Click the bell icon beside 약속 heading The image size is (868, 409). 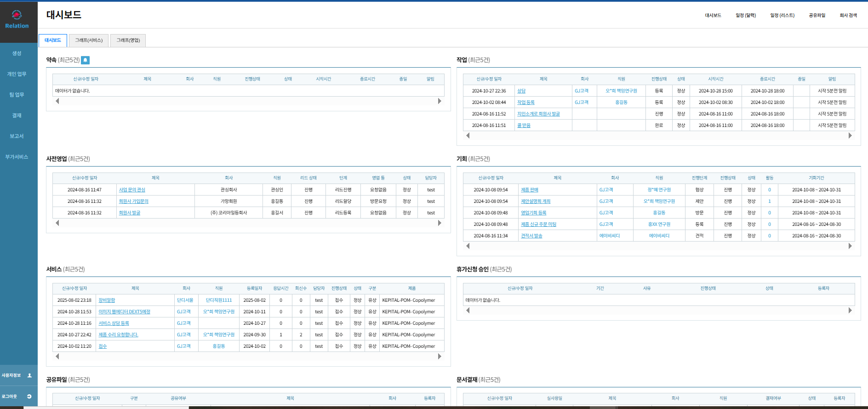(x=85, y=60)
